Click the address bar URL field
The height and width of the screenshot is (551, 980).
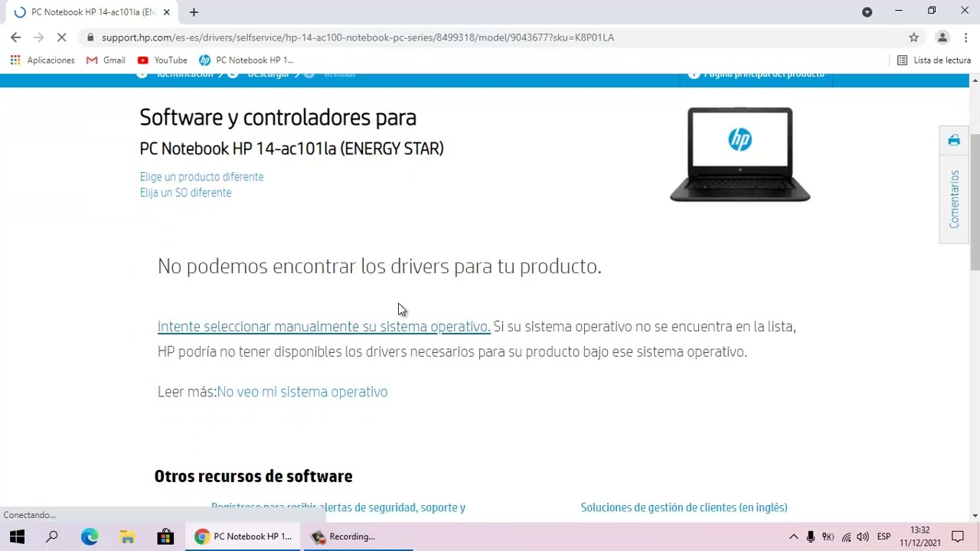pos(490,37)
